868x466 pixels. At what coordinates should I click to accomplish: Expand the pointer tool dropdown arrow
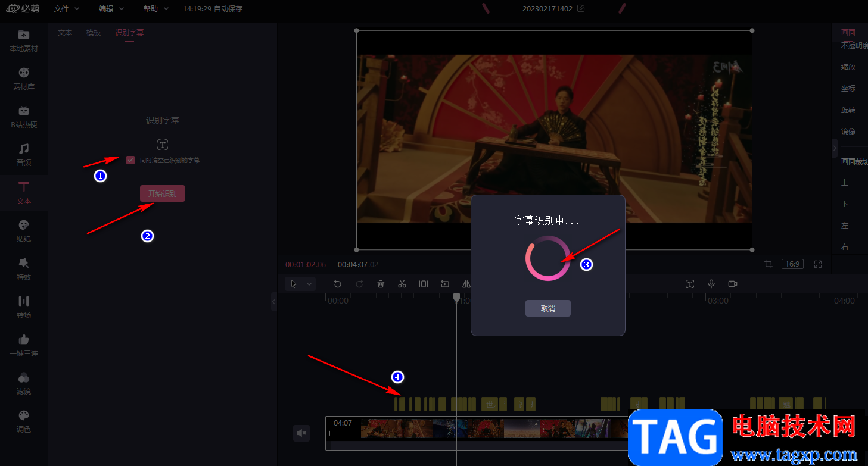pos(309,284)
